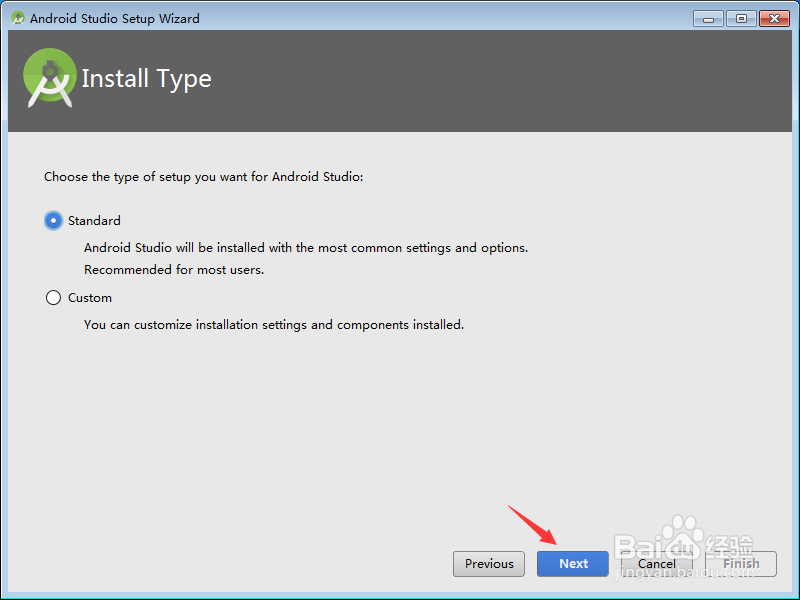The width and height of the screenshot is (800, 600).
Task: Click the highlighted blue Next button
Action: (572, 563)
